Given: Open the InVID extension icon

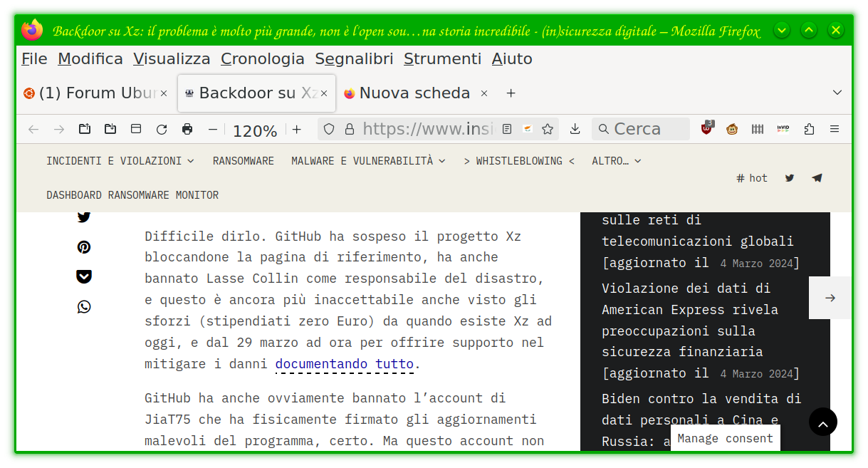Looking at the screenshot, I should click(783, 129).
